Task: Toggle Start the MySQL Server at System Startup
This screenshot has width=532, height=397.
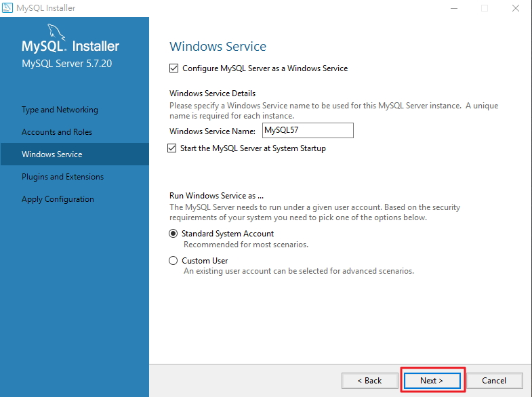Action: [171, 148]
